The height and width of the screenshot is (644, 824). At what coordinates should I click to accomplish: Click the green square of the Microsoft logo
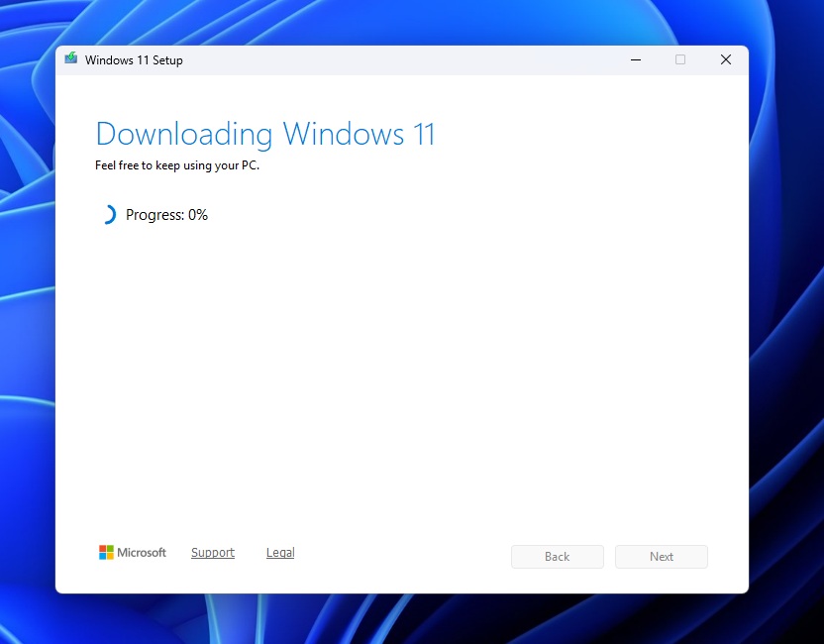pos(111,548)
